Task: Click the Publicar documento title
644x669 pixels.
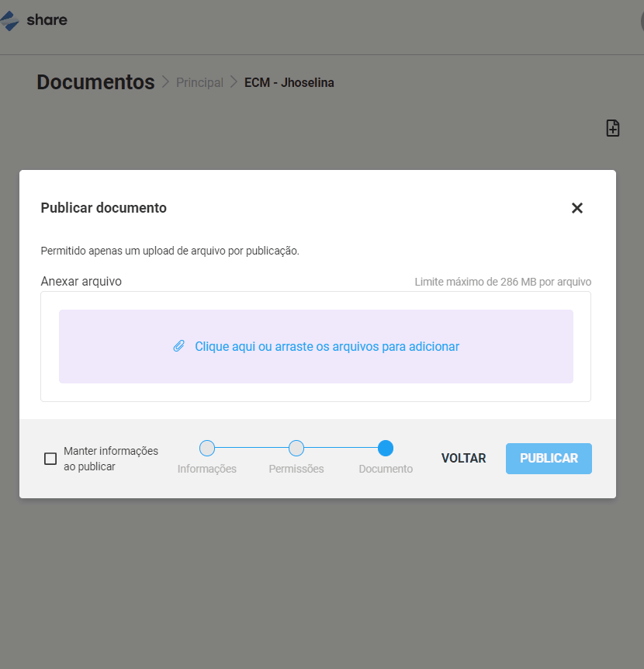Action: (x=104, y=208)
